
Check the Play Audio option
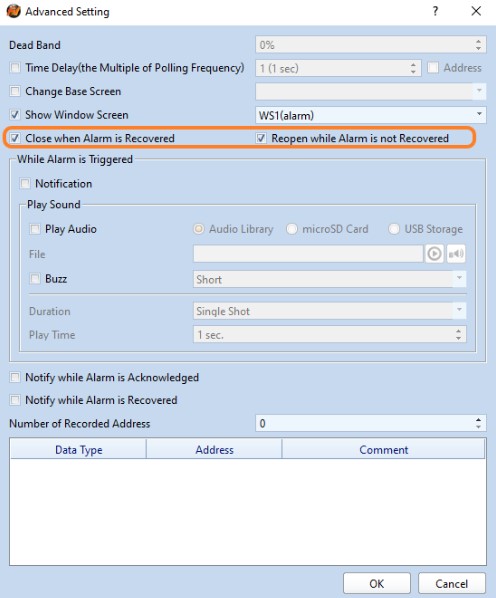pyautogui.click(x=35, y=229)
